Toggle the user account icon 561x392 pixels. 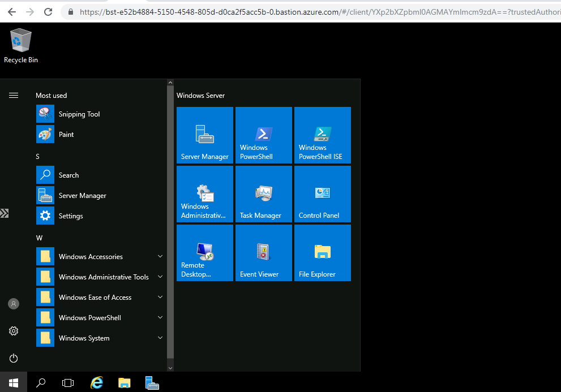tap(14, 303)
